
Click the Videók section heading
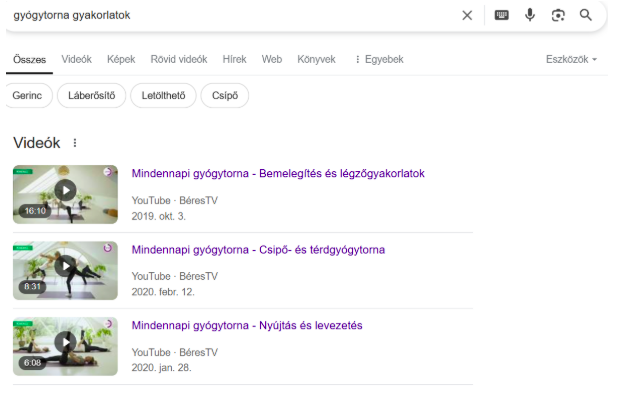(x=37, y=143)
